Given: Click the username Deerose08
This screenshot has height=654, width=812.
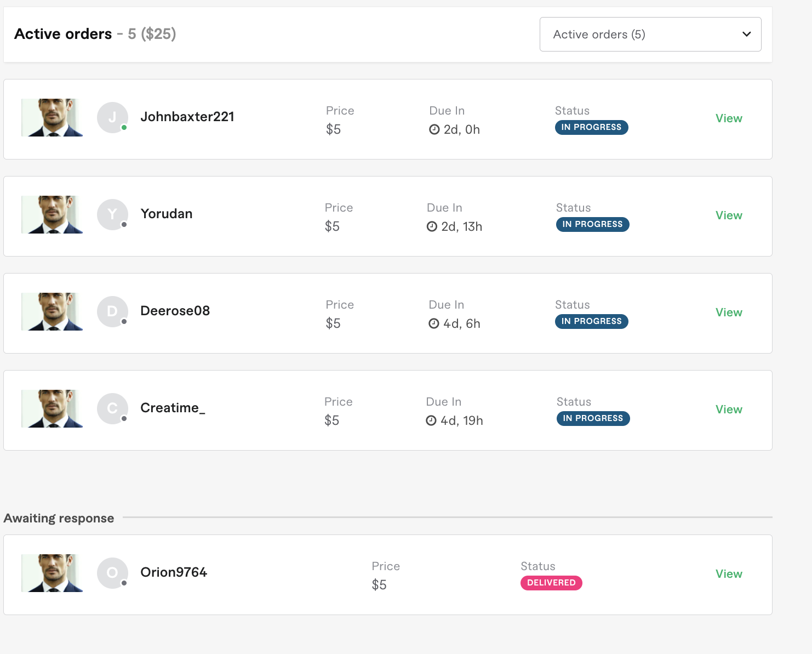Looking at the screenshot, I should click(175, 311).
